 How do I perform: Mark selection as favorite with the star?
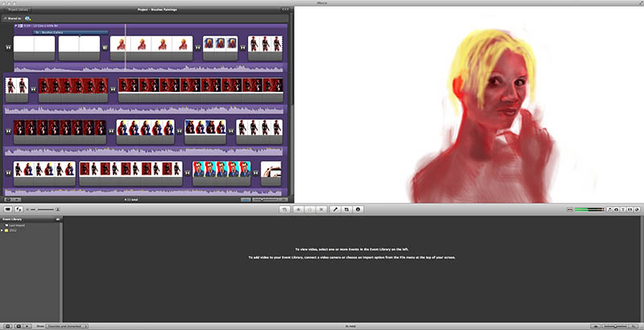point(299,209)
